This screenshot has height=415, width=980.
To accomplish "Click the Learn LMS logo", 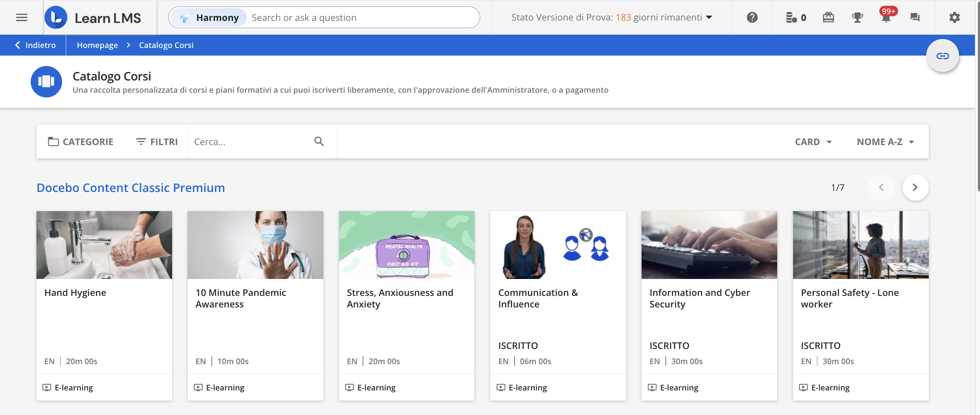I will (x=93, y=17).
